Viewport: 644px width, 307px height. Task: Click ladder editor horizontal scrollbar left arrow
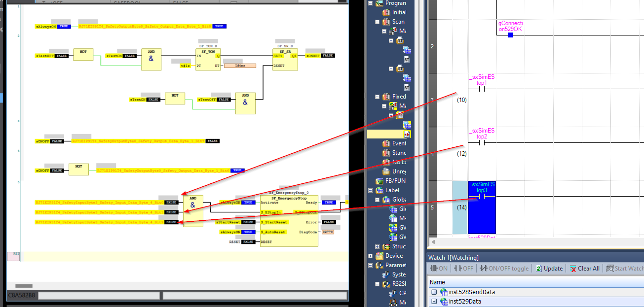[x=433, y=242]
